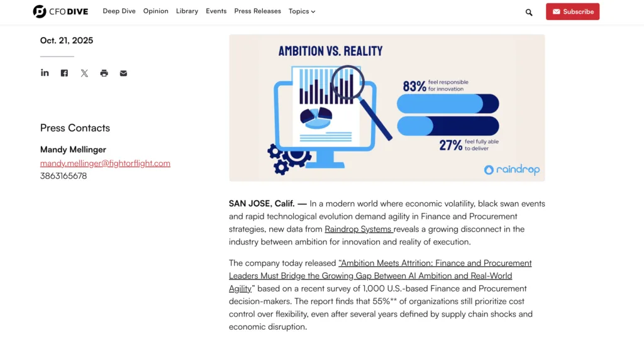Open the Library menu item
The width and height of the screenshot is (644, 343).
tap(187, 11)
